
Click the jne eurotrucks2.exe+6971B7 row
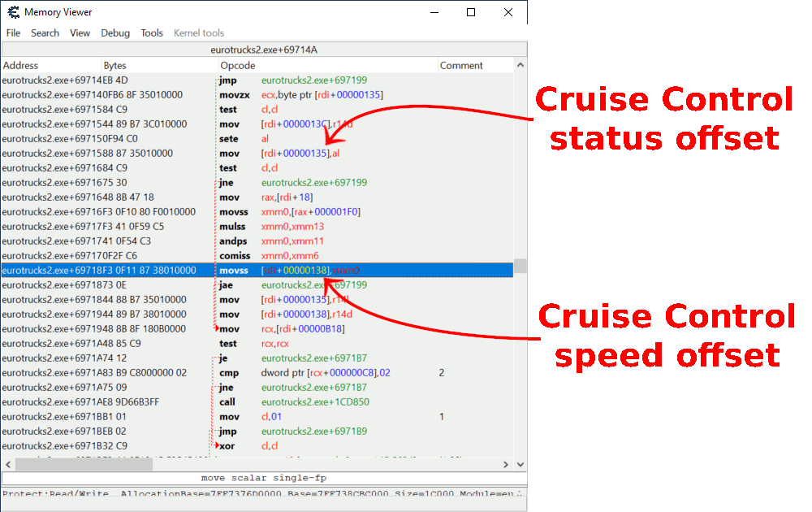pyautogui.click(x=257, y=387)
